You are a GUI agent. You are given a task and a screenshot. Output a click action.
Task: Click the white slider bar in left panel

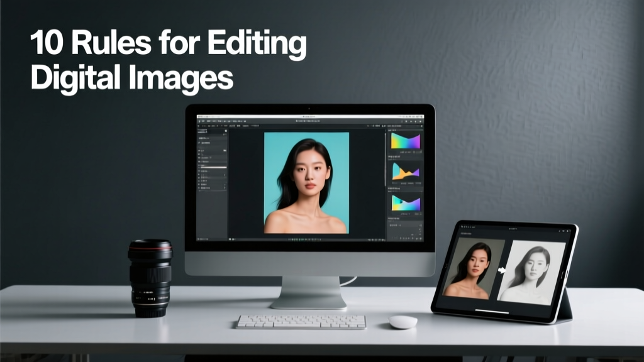point(213,167)
